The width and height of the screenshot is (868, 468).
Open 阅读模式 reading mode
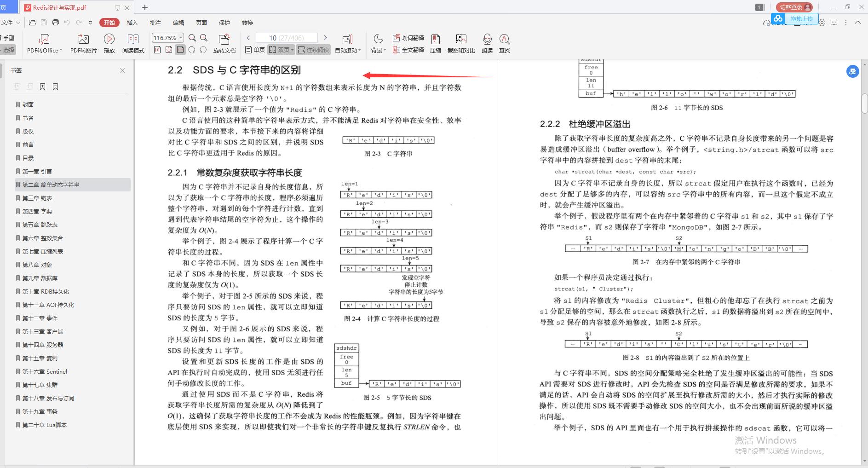133,43
